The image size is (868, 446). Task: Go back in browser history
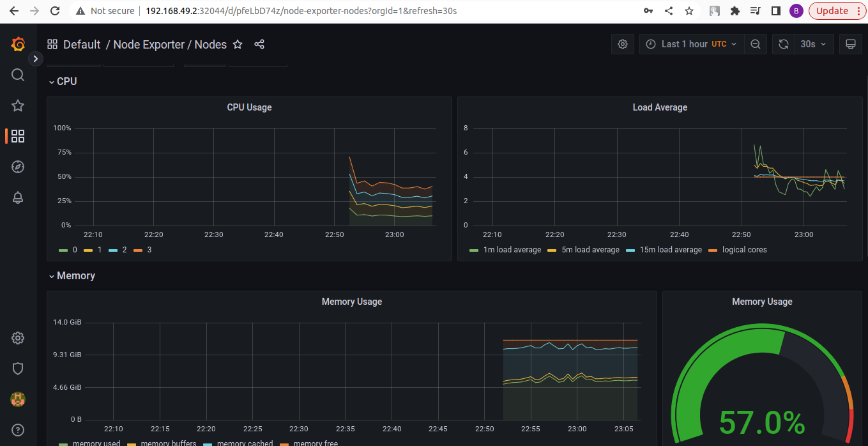[x=14, y=11]
